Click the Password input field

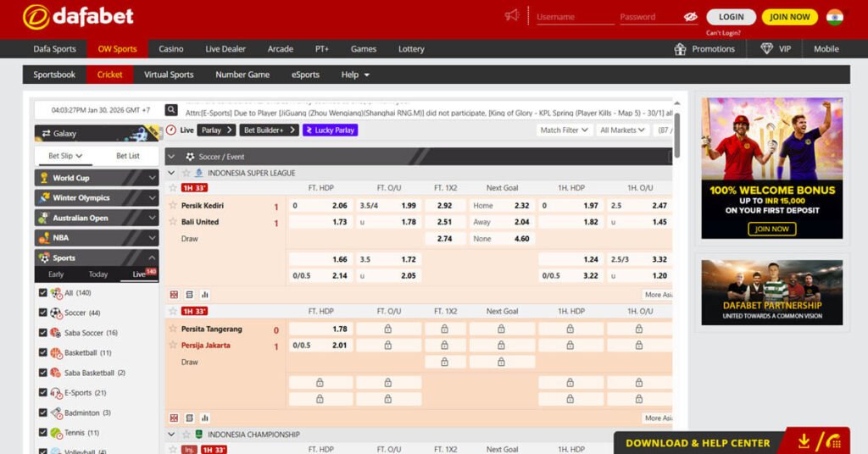tap(651, 17)
